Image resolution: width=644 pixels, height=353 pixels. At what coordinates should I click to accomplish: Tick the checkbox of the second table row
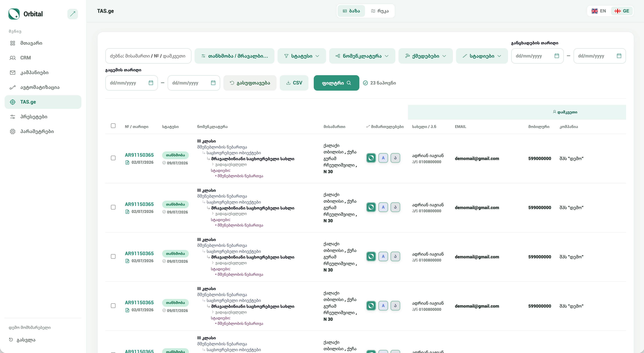[113, 207]
